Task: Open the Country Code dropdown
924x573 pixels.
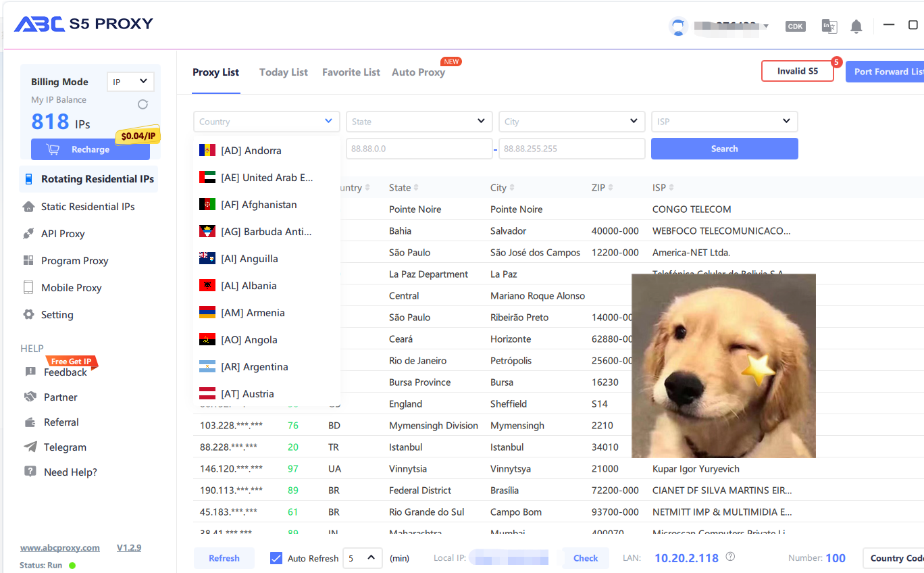Action: [894, 558]
